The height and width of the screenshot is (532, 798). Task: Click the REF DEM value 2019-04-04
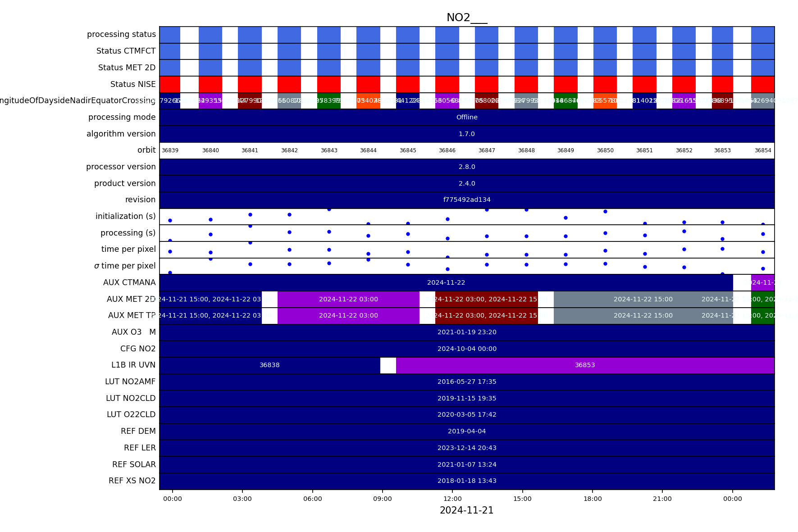pos(467,431)
